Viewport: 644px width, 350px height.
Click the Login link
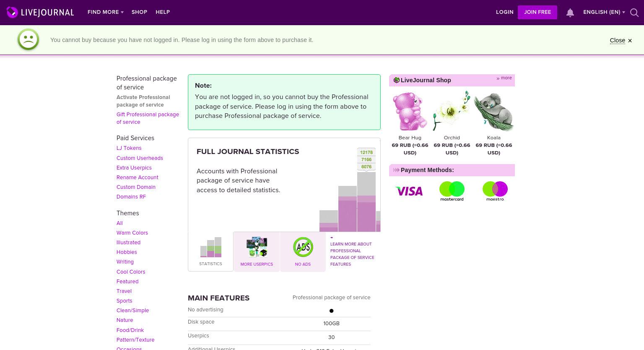click(x=505, y=12)
